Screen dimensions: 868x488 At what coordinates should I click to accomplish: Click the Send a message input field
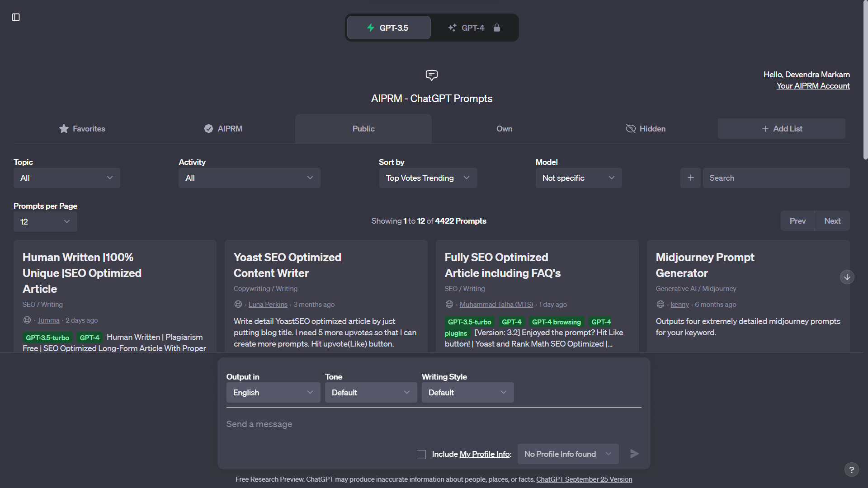pos(434,424)
